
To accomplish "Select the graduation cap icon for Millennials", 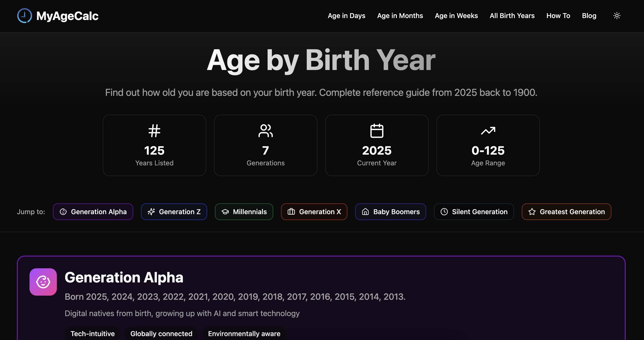I will tap(225, 211).
